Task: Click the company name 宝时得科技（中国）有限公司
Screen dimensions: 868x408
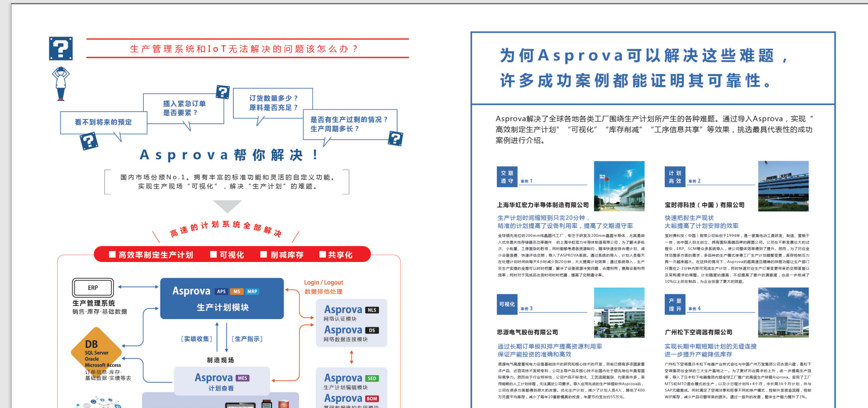Action: click(x=704, y=205)
